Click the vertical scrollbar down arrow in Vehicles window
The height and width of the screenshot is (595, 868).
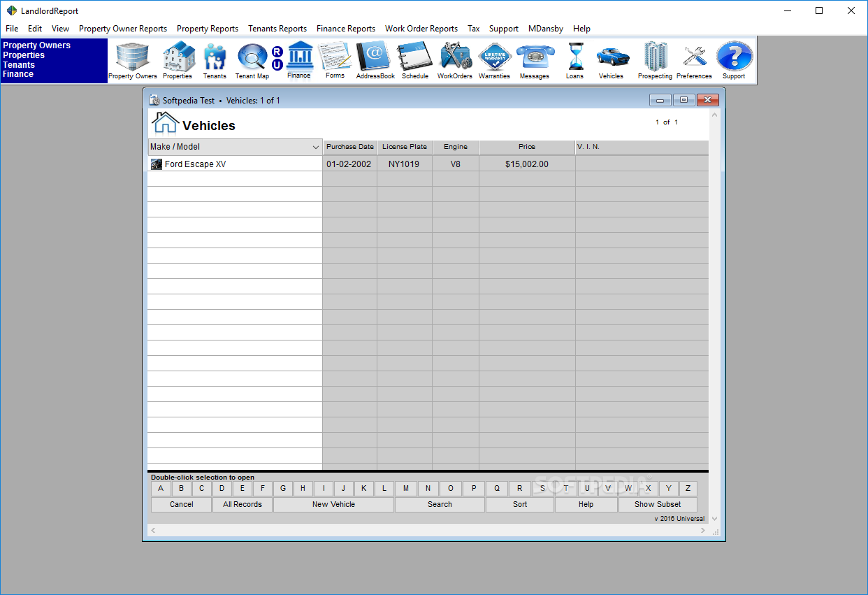coord(714,519)
